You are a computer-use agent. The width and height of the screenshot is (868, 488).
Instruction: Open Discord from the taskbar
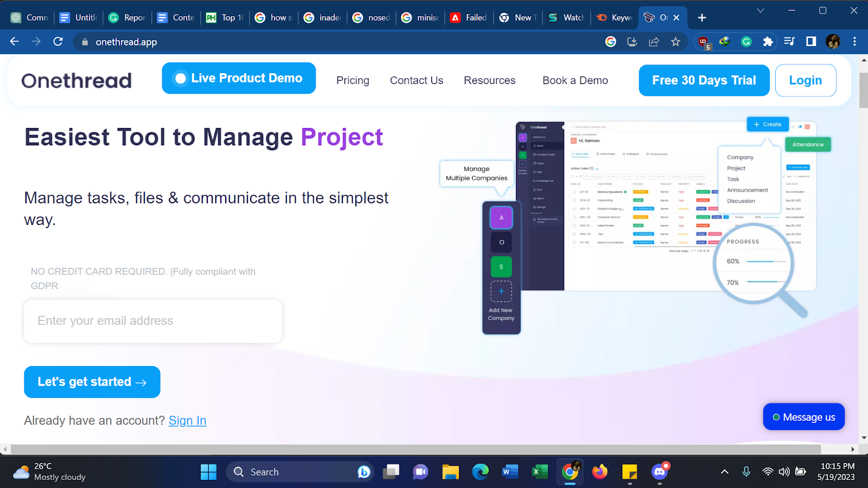[x=660, y=472]
